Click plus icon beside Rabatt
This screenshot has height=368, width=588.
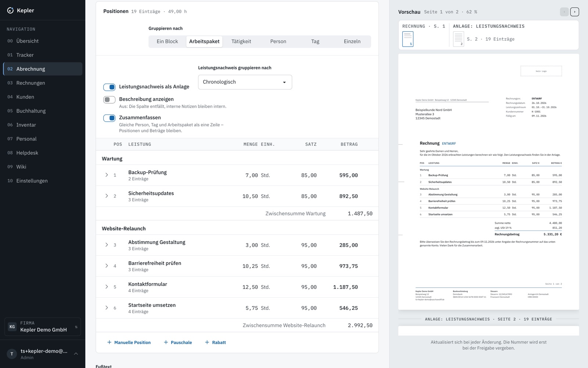[207, 342]
